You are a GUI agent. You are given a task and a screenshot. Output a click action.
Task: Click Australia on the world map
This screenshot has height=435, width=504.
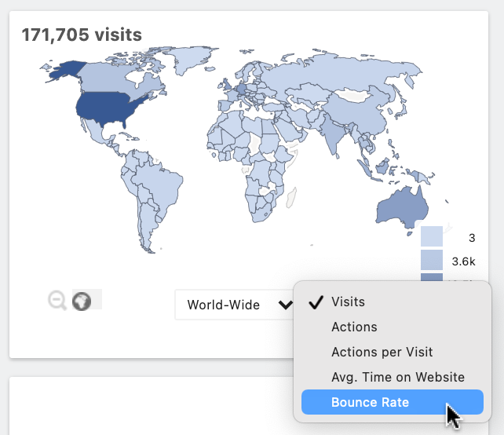click(400, 207)
